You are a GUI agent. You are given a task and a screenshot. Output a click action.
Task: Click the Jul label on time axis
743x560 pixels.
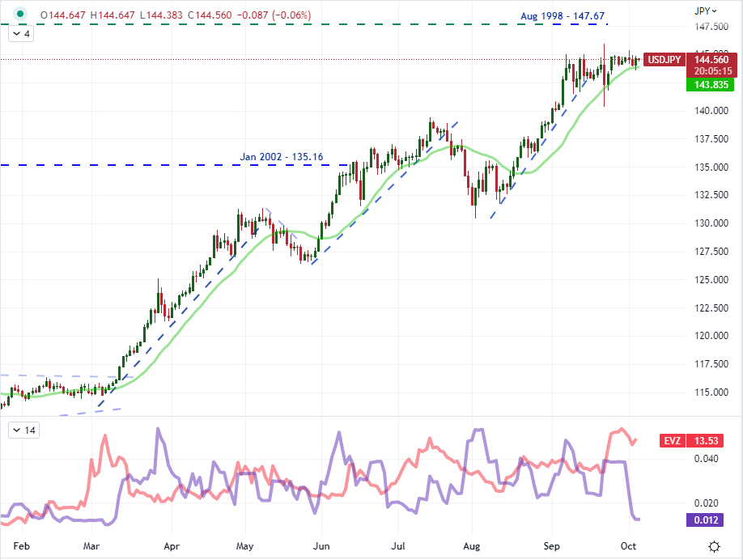pos(398,545)
